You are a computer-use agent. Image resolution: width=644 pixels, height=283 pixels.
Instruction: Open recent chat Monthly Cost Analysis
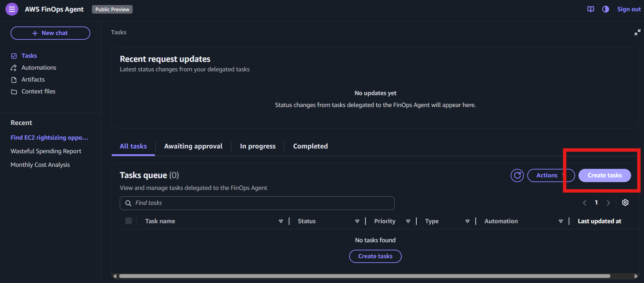(x=40, y=165)
